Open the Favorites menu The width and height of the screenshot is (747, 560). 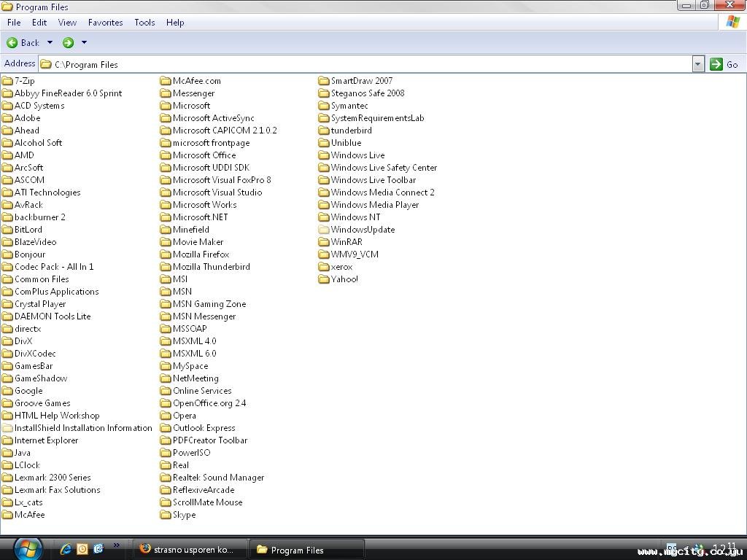(105, 23)
